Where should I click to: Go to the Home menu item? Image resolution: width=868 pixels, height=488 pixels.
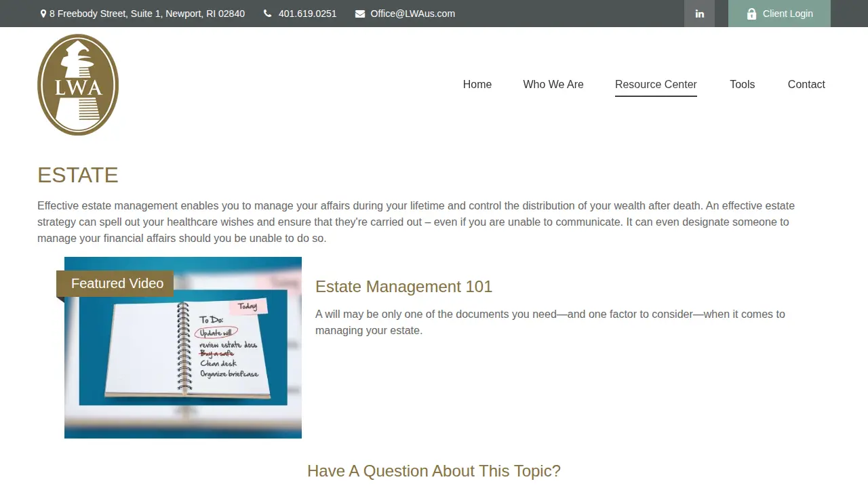477,84
